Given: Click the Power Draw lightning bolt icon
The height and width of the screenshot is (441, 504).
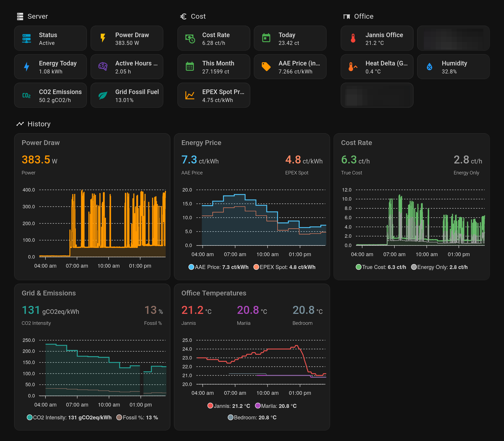Looking at the screenshot, I should point(103,38).
